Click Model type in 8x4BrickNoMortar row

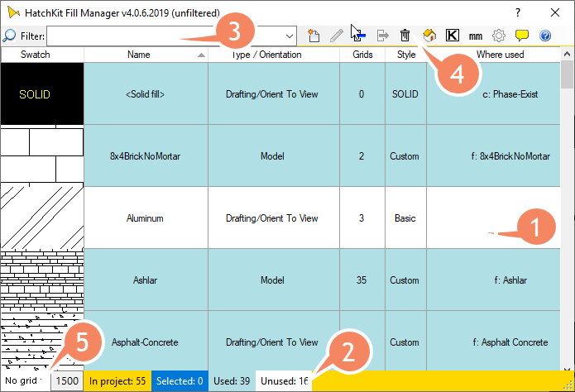click(x=274, y=155)
